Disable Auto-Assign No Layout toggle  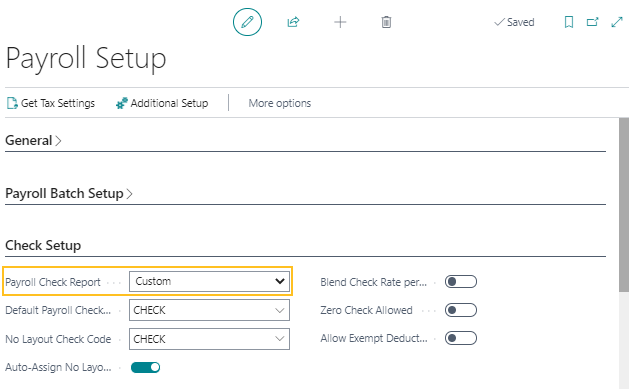click(x=145, y=367)
